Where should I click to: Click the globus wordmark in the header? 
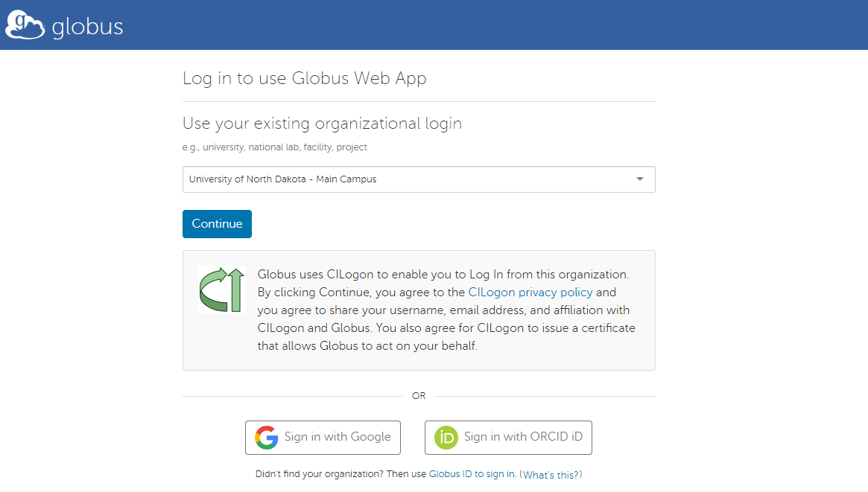click(87, 28)
